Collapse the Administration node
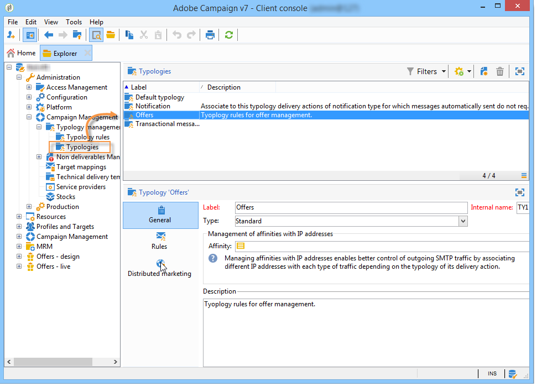The width and height of the screenshot is (542, 392). pyautogui.click(x=19, y=77)
